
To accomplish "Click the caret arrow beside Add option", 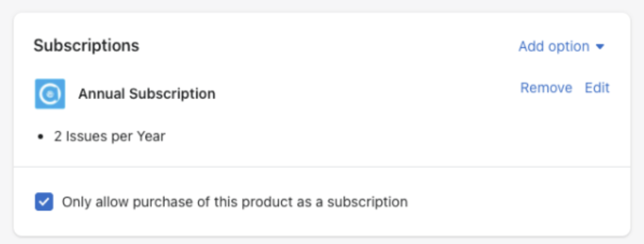I will tap(600, 47).
